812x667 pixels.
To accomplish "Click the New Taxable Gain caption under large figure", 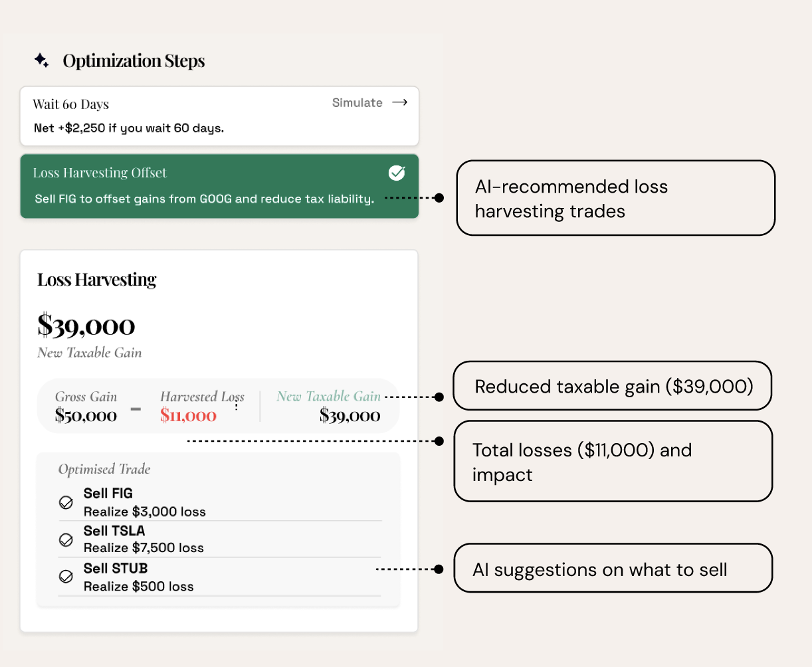I will [90, 353].
